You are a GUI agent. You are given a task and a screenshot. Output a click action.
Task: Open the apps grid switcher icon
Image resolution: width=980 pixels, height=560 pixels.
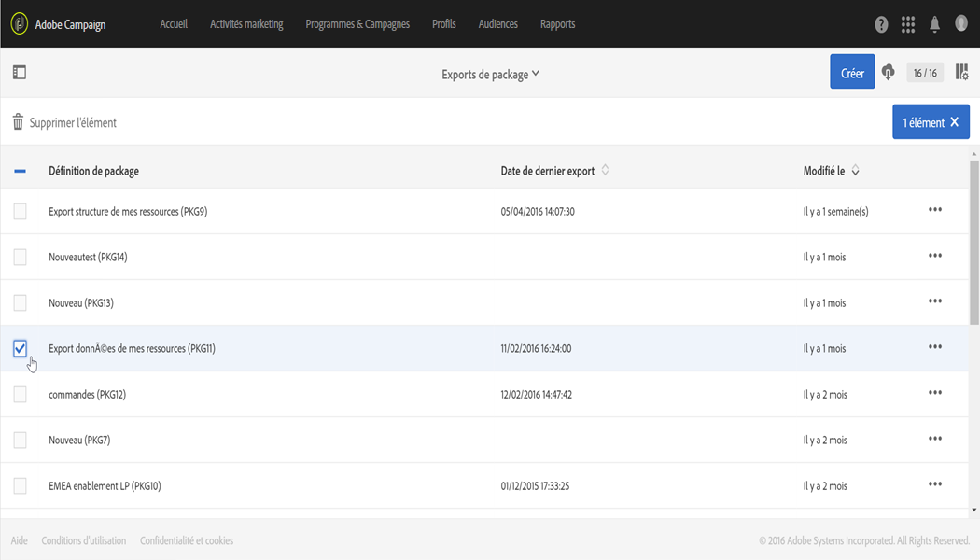coord(908,24)
